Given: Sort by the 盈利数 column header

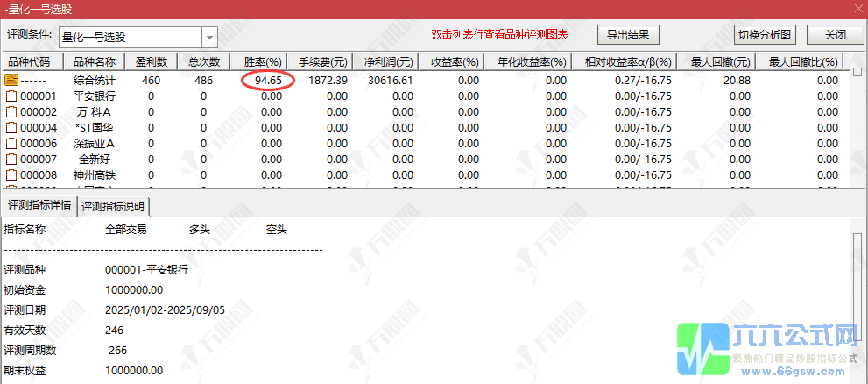Looking at the screenshot, I should [x=152, y=61].
